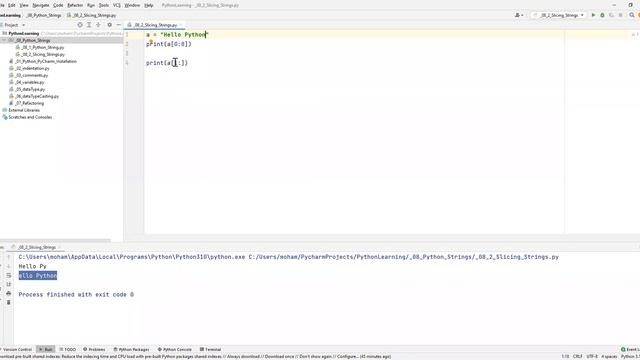
Task: Click the green Run button
Action: [x=593, y=15]
